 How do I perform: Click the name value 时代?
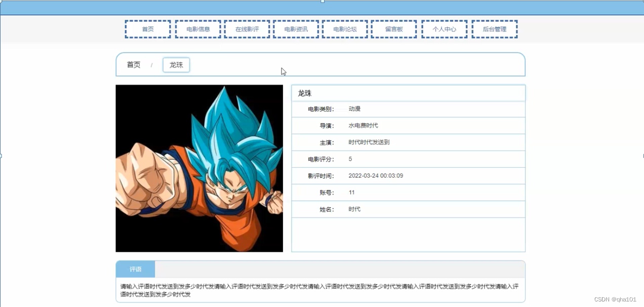(x=354, y=209)
